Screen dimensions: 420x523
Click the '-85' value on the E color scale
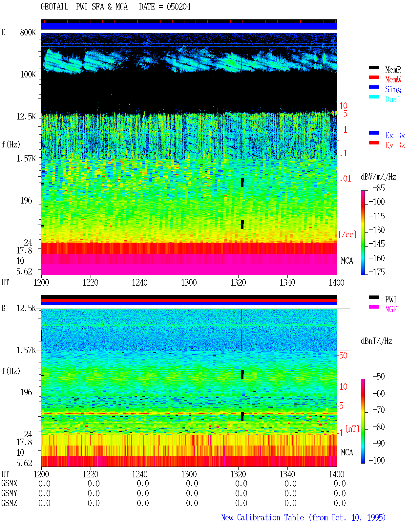[379, 188]
